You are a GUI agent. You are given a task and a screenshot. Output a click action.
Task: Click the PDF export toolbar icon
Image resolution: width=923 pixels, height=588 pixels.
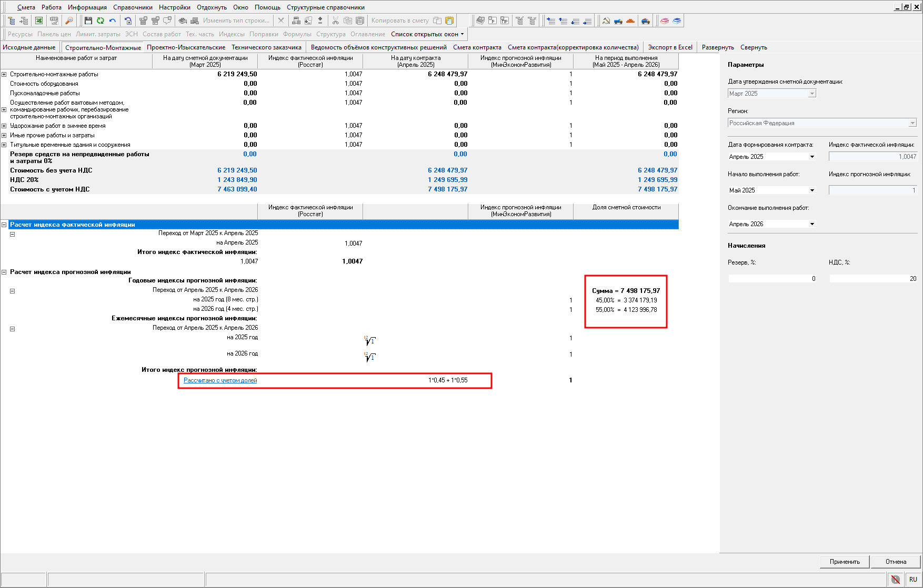click(54, 21)
